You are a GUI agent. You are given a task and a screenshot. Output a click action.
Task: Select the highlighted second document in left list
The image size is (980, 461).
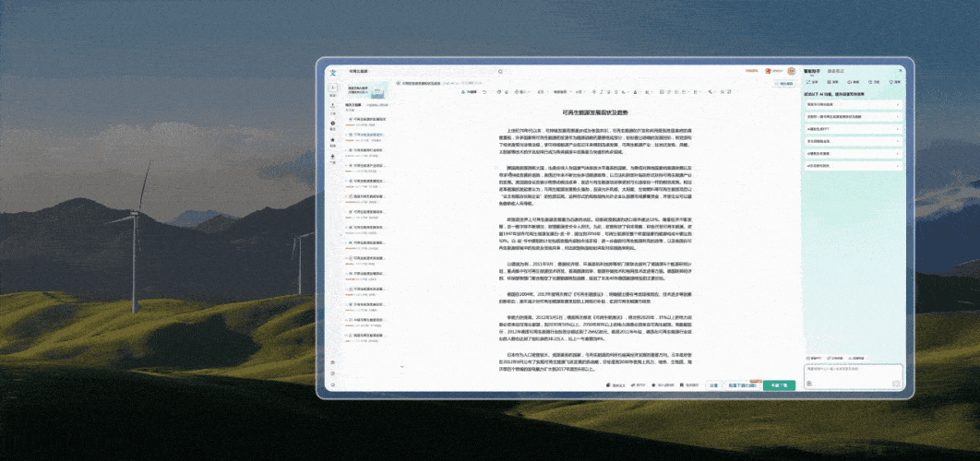tap(366, 136)
